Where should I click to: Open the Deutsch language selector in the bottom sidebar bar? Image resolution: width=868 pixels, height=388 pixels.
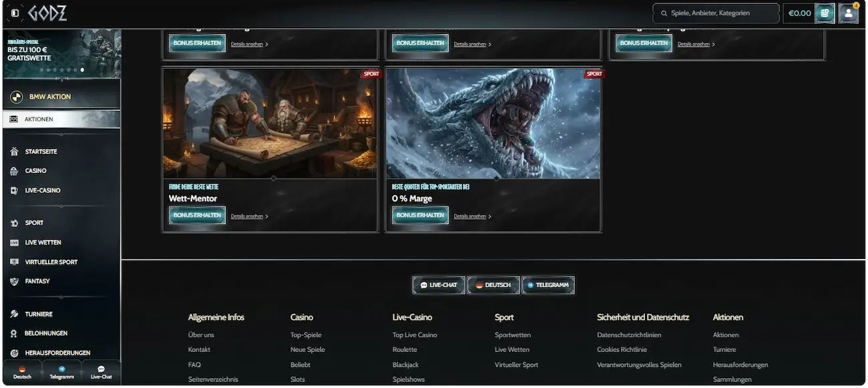[22, 373]
